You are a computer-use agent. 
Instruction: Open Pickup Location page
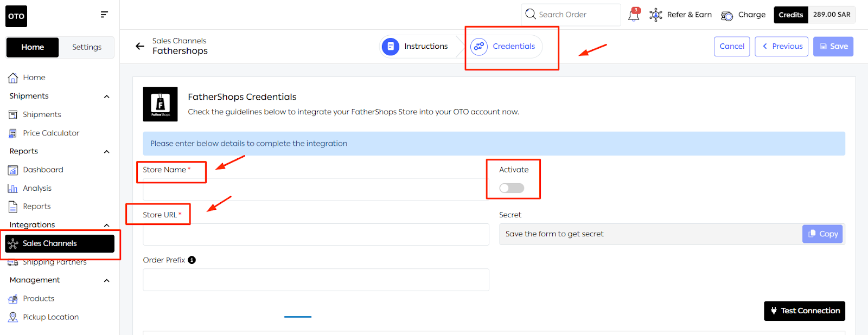(50, 317)
